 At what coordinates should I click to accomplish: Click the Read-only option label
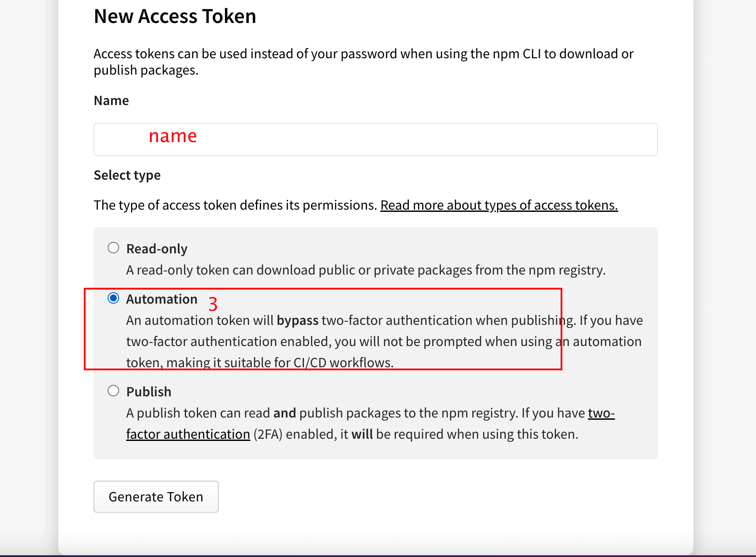click(x=157, y=249)
